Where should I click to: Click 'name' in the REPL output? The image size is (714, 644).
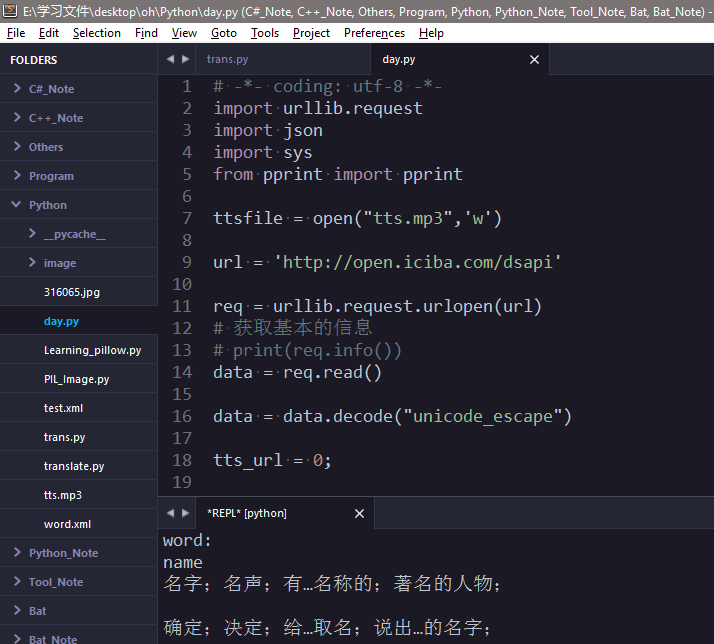pos(183,562)
